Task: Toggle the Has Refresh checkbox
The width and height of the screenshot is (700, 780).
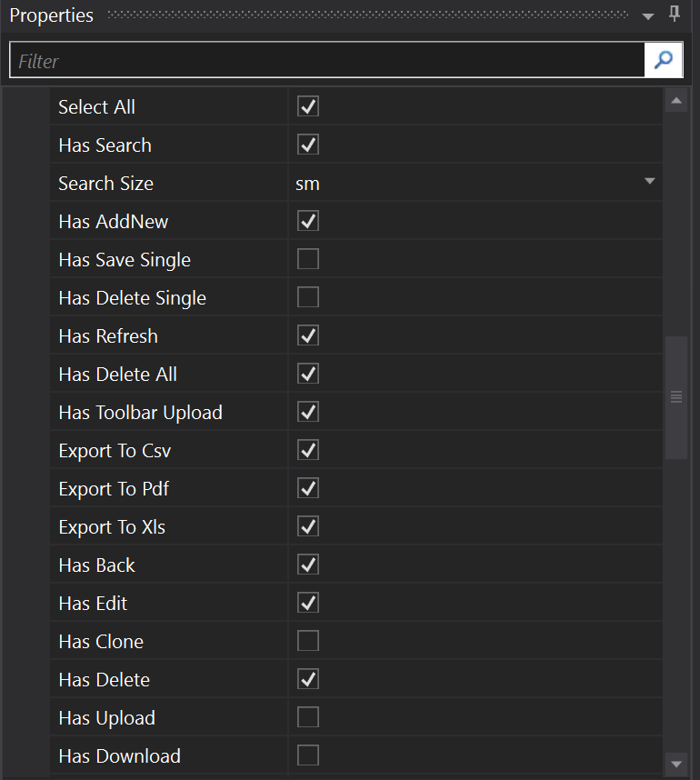Action: click(308, 336)
